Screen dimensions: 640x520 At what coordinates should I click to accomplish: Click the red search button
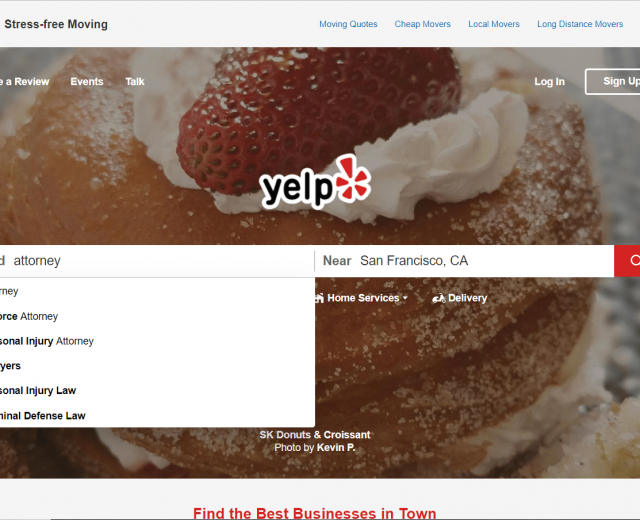627,261
